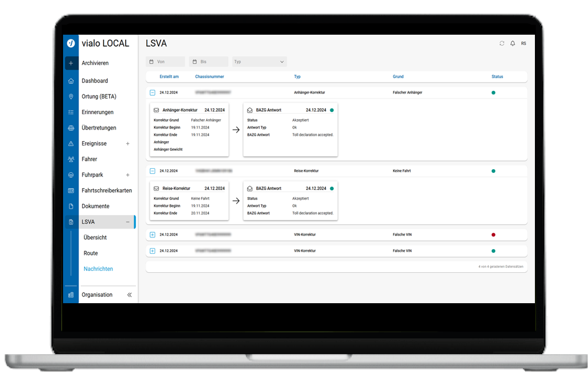Select Route under LSVA
588x392 pixels.
point(91,253)
